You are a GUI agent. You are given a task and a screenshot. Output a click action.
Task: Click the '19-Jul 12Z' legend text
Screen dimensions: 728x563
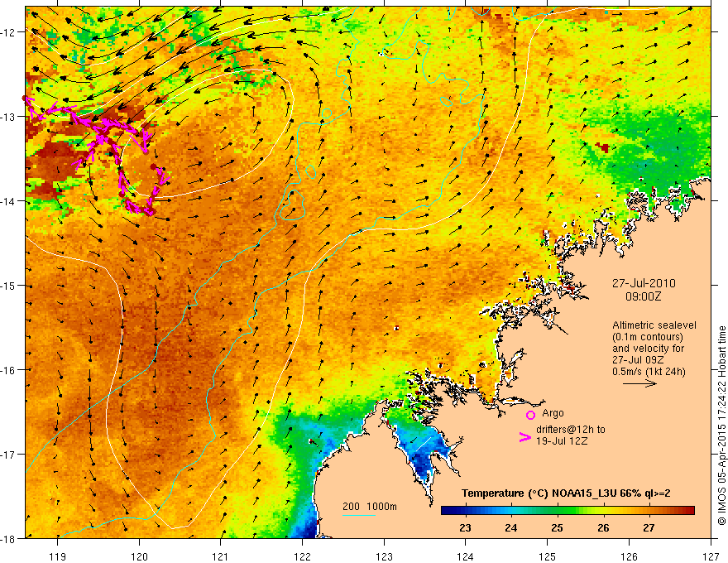[562, 440]
